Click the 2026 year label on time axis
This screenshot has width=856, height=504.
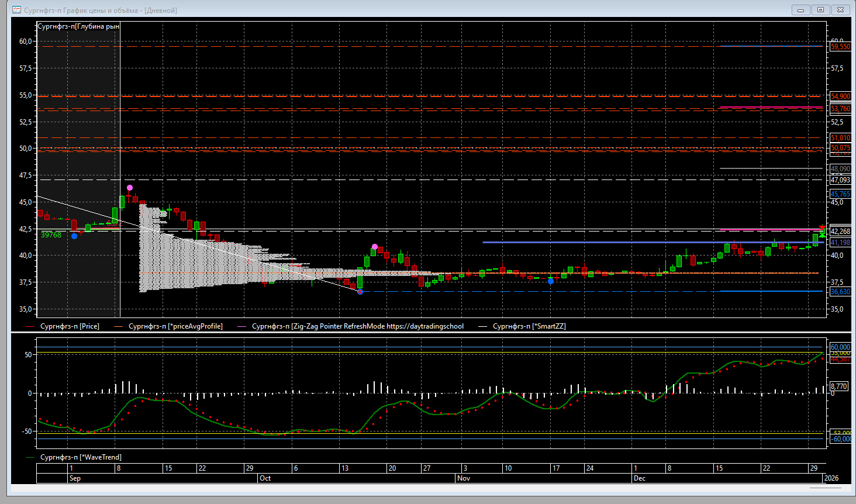(x=831, y=478)
